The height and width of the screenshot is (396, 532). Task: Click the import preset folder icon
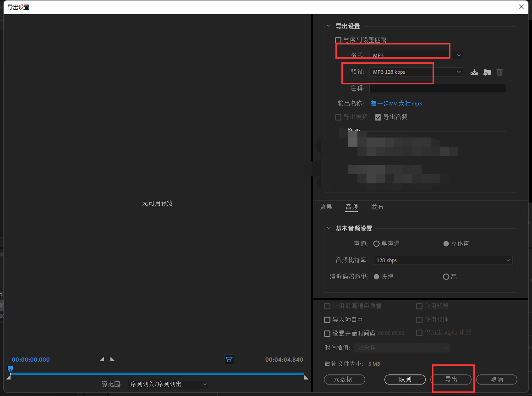tap(487, 72)
